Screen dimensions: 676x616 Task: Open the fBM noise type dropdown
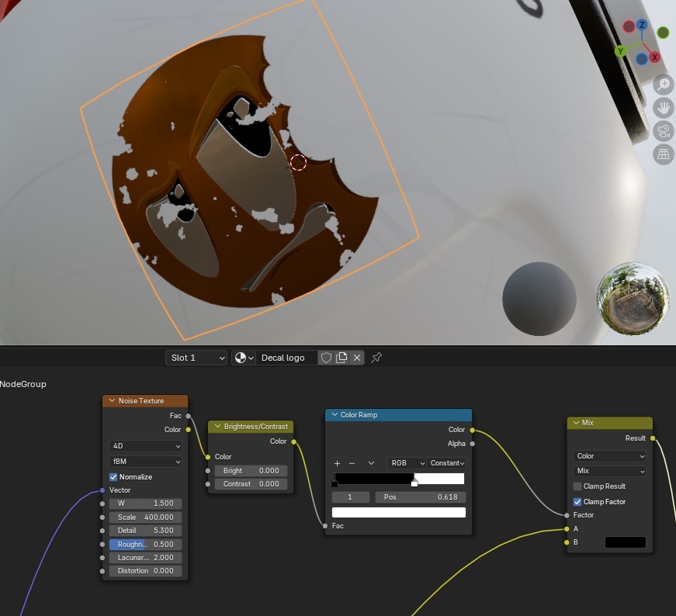[145, 462]
